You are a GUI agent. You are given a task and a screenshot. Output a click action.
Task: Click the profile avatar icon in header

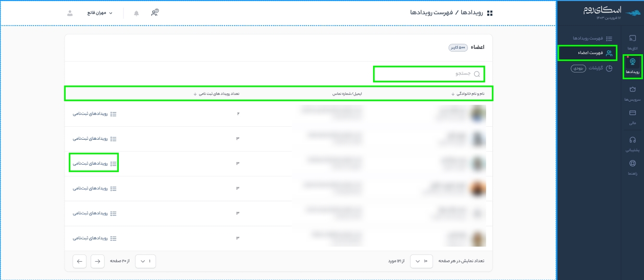(70, 13)
